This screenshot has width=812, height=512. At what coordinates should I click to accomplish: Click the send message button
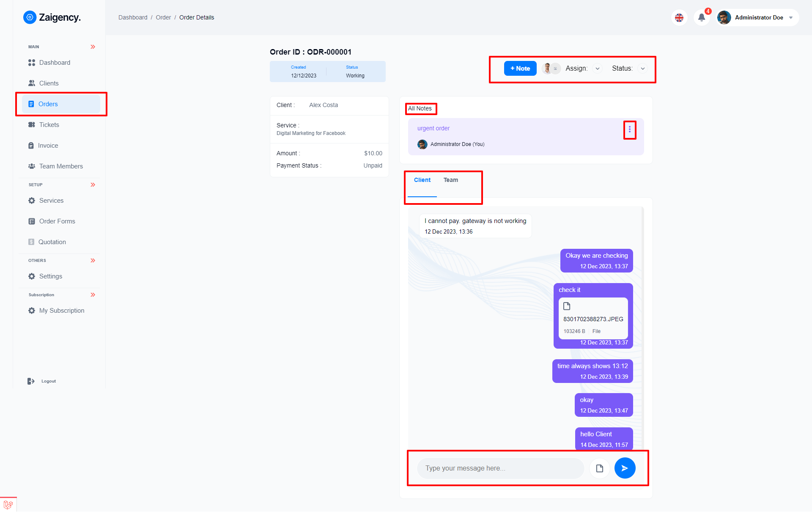point(625,468)
